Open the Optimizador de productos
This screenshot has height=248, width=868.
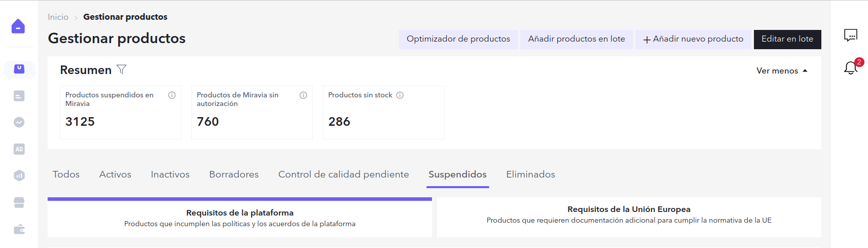click(x=458, y=39)
